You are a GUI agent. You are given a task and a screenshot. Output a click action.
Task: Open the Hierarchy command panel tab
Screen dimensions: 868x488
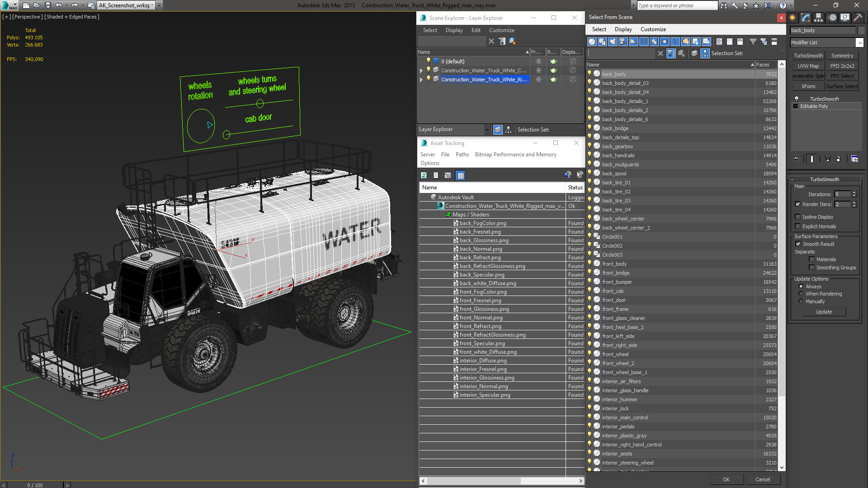tap(818, 18)
